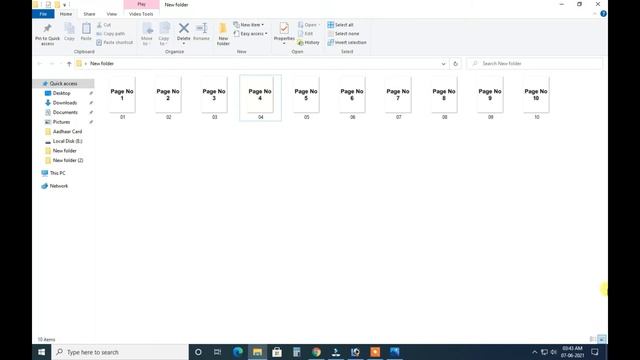Click Select none in ribbon
This screenshot has width=640, height=360.
tap(343, 33)
